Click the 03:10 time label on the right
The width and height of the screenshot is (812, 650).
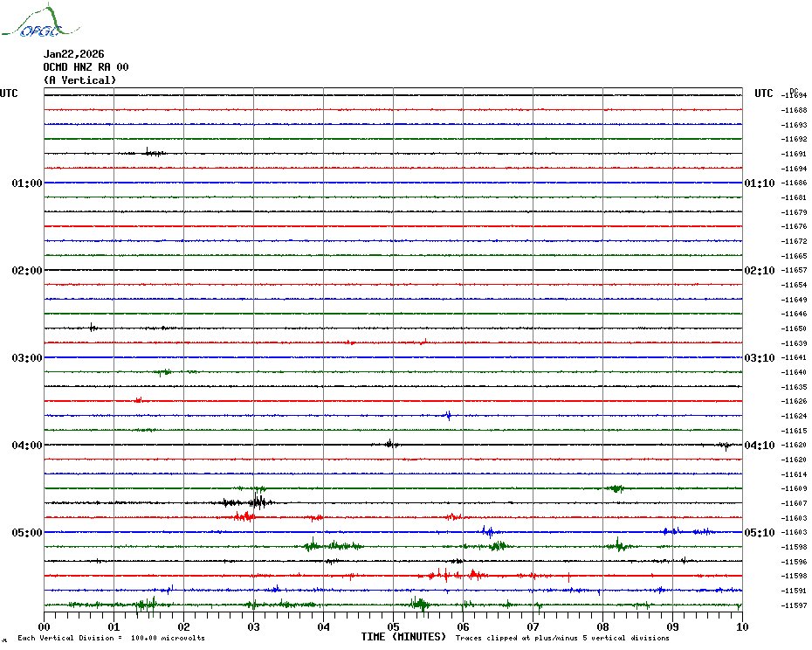coord(758,358)
